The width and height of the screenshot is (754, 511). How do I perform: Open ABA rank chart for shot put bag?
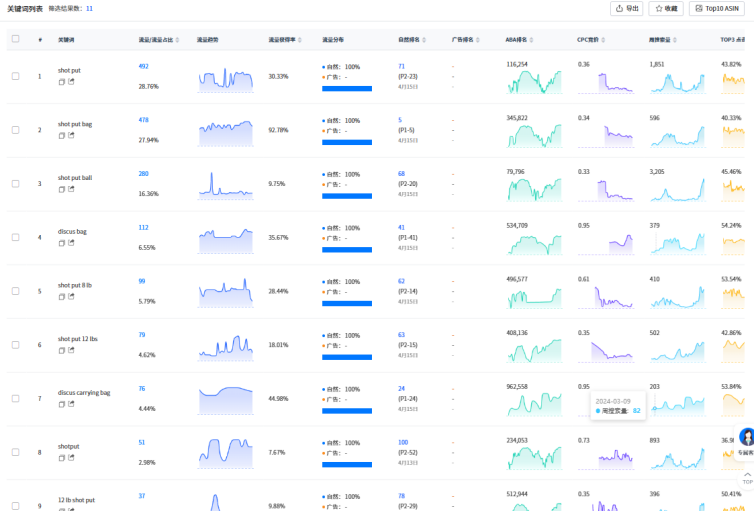pyautogui.click(x=534, y=136)
